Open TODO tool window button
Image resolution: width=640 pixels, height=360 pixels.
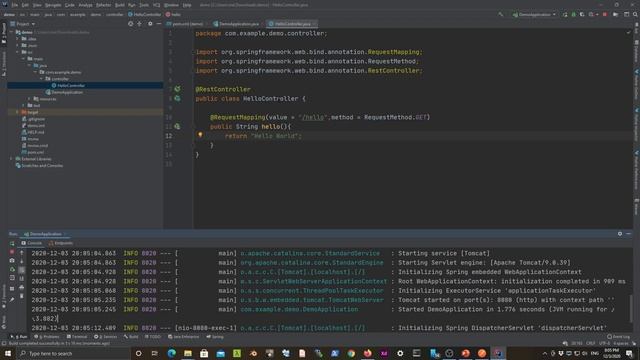pyautogui.click(x=153, y=337)
